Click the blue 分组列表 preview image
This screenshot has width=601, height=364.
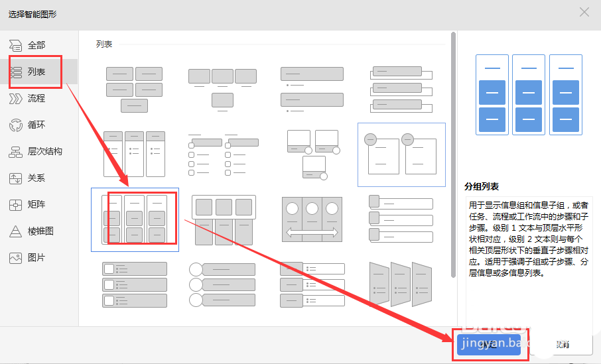(x=529, y=95)
